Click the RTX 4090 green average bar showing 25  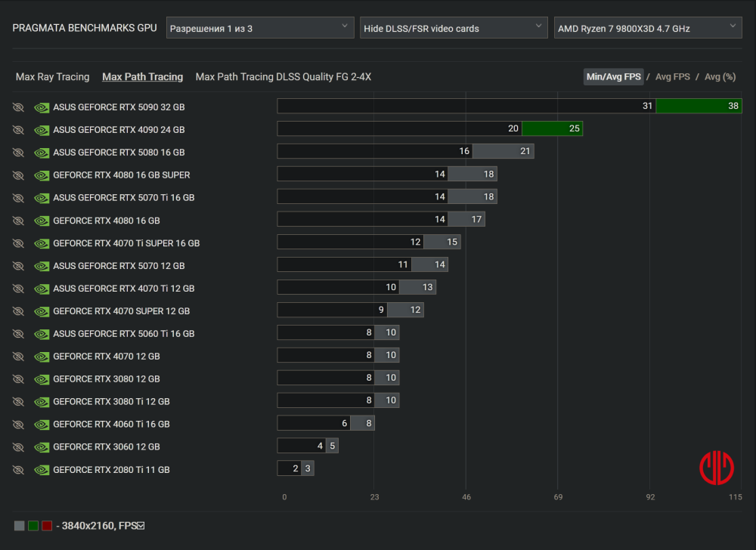pos(552,128)
